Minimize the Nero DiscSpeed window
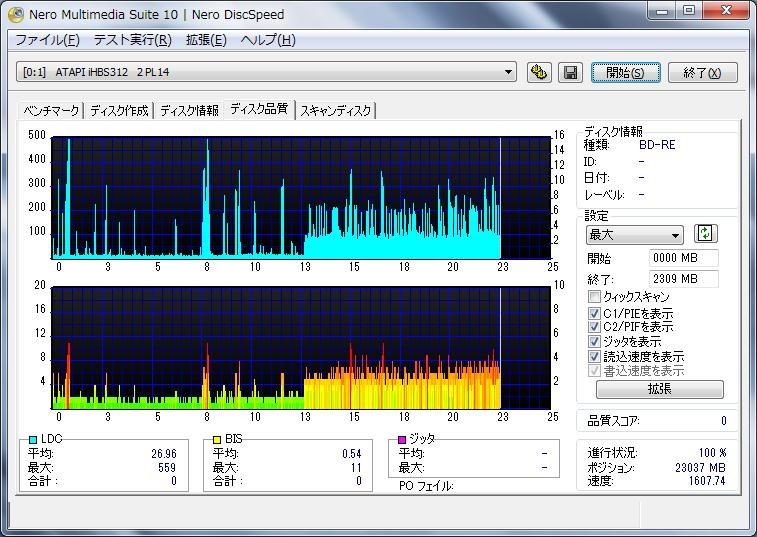The height and width of the screenshot is (537, 757). pyautogui.click(x=662, y=11)
